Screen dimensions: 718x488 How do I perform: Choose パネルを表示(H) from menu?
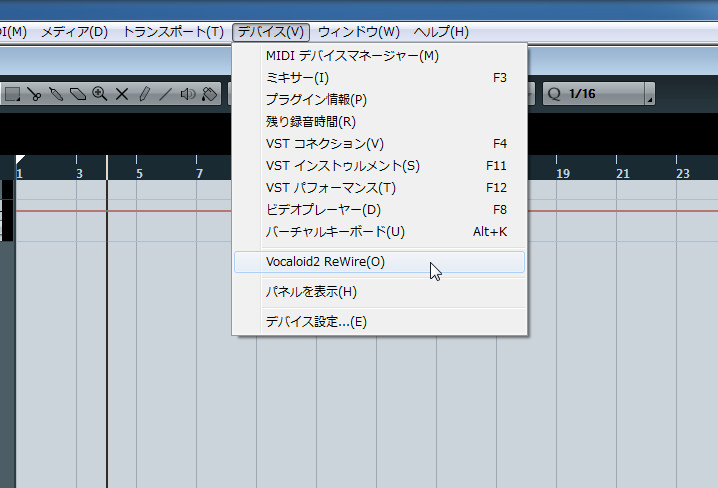tap(380, 292)
